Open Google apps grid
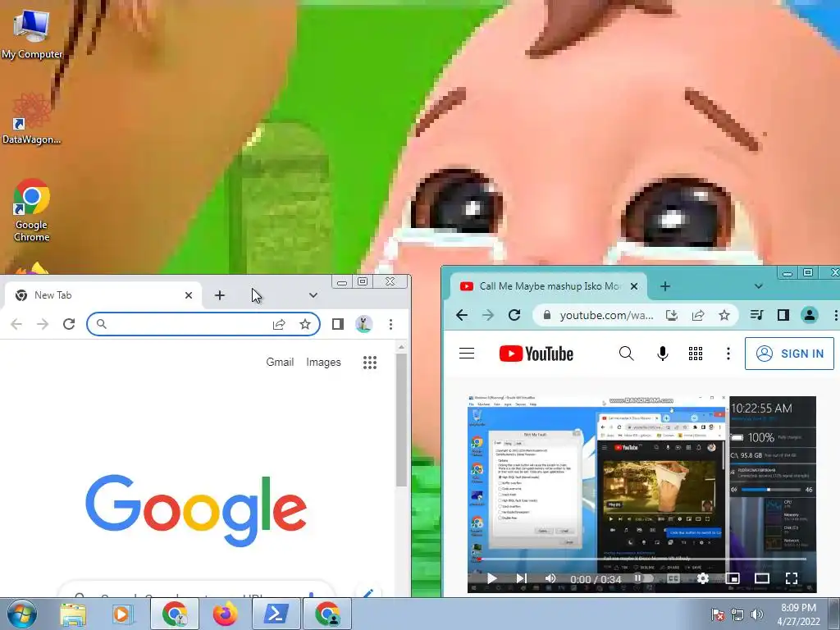The image size is (840, 630). click(370, 363)
